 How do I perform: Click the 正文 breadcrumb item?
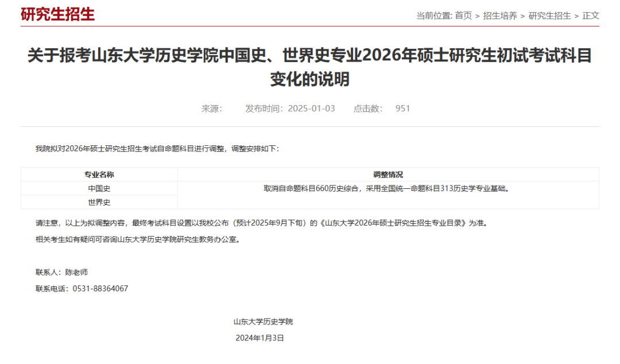tap(591, 16)
